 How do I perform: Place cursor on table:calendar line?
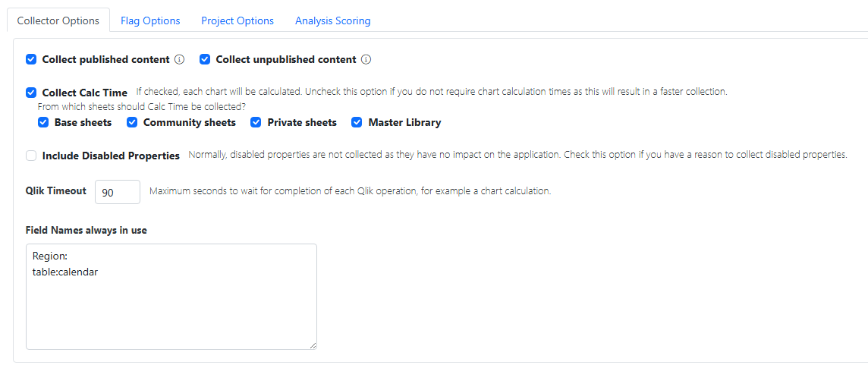tap(65, 272)
